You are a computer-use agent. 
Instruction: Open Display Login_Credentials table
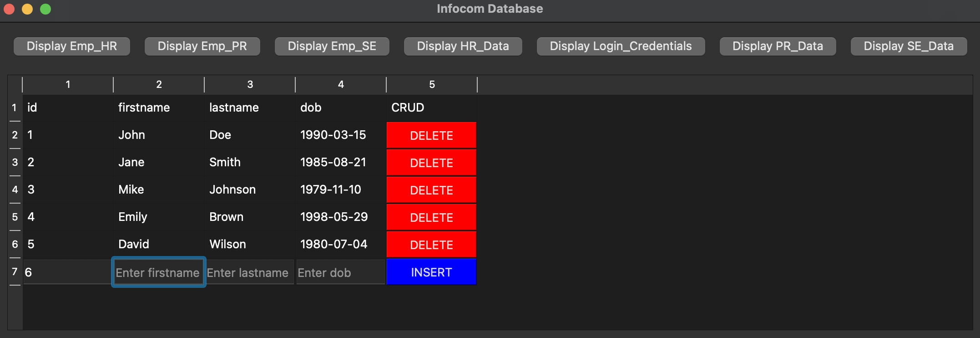pos(621,46)
